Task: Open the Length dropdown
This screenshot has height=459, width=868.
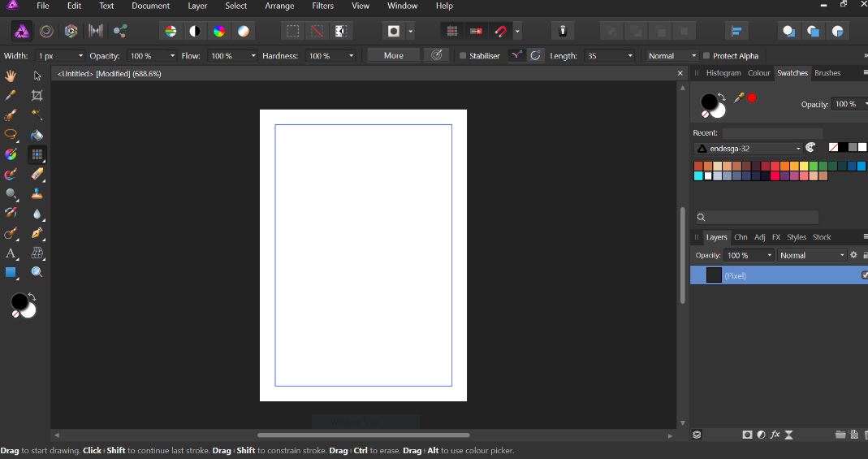Action: tap(629, 56)
